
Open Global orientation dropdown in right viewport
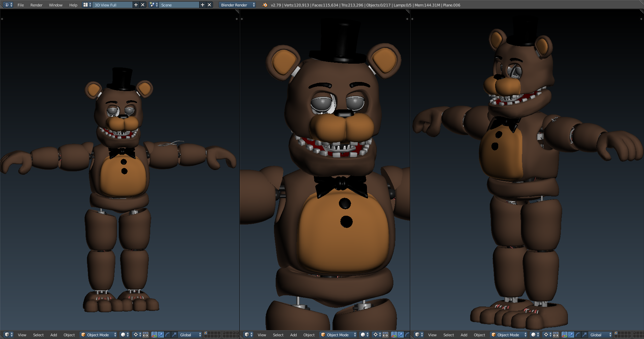(x=600, y=335)
